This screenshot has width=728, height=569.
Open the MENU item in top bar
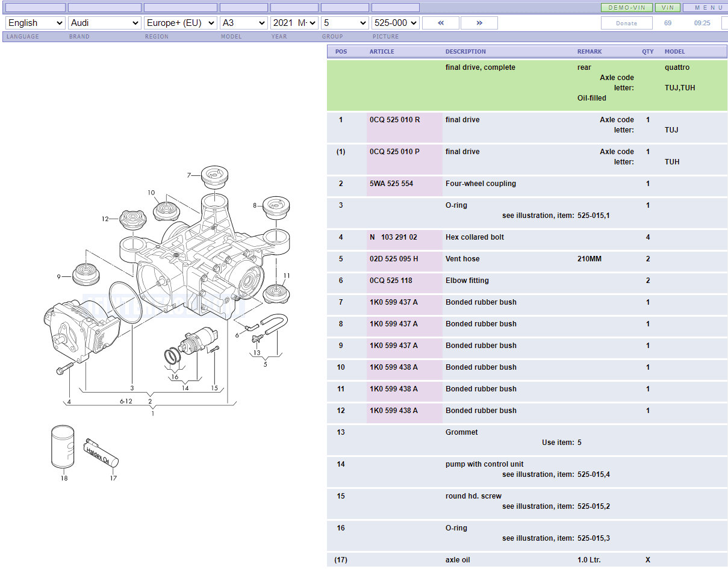pyautogui.click(x=708, y=8)
